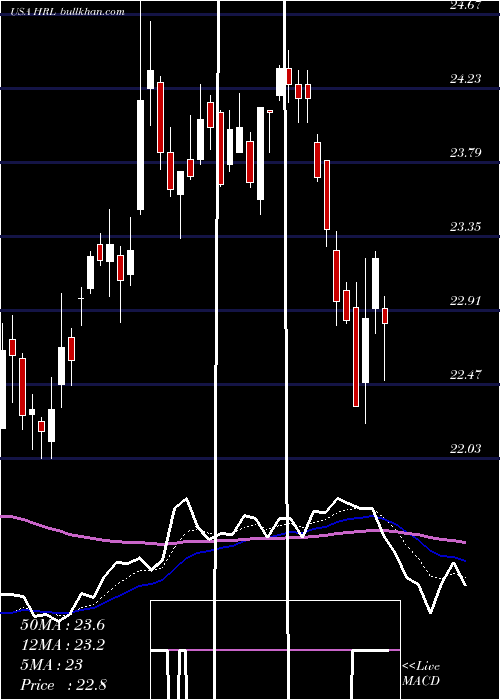Viewport: 500px width, 700px height.
Task: Click the 50MA : 23.6 readout
Action: (x=62, y=625)
